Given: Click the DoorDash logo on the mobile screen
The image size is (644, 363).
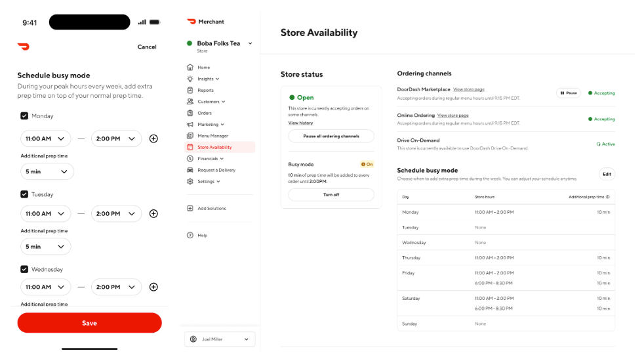Looking at the screenshot, I should 24,47.
